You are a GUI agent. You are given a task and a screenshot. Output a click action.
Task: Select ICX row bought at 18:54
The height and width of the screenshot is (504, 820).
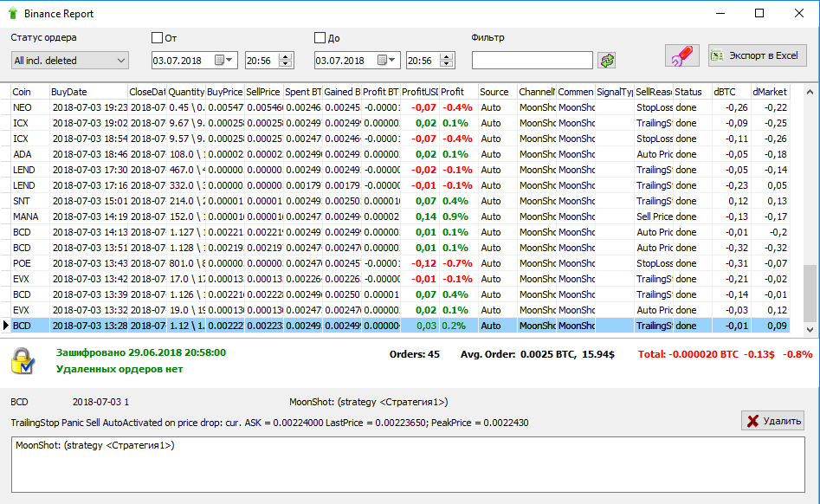point(400,139)
